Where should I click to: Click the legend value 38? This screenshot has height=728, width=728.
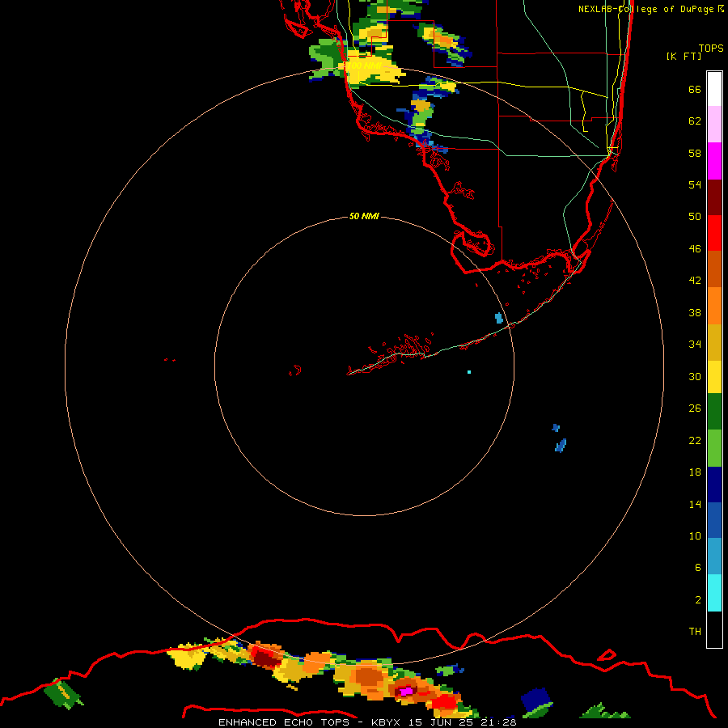pos(695,313)
